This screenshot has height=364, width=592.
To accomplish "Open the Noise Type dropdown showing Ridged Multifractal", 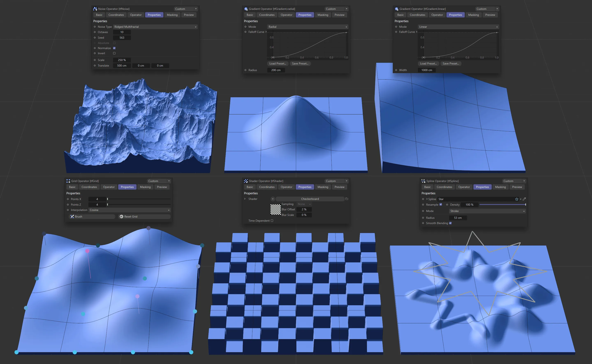I will point(155,27).
